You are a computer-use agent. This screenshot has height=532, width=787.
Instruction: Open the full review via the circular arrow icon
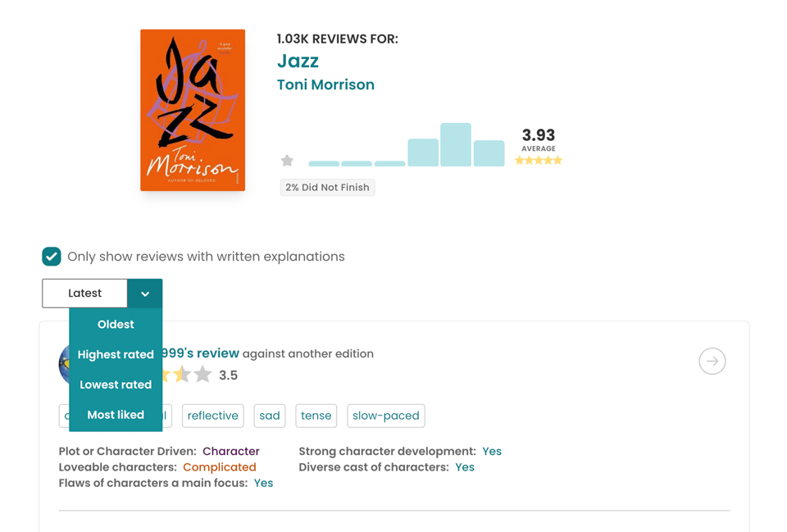coord(712,361)
